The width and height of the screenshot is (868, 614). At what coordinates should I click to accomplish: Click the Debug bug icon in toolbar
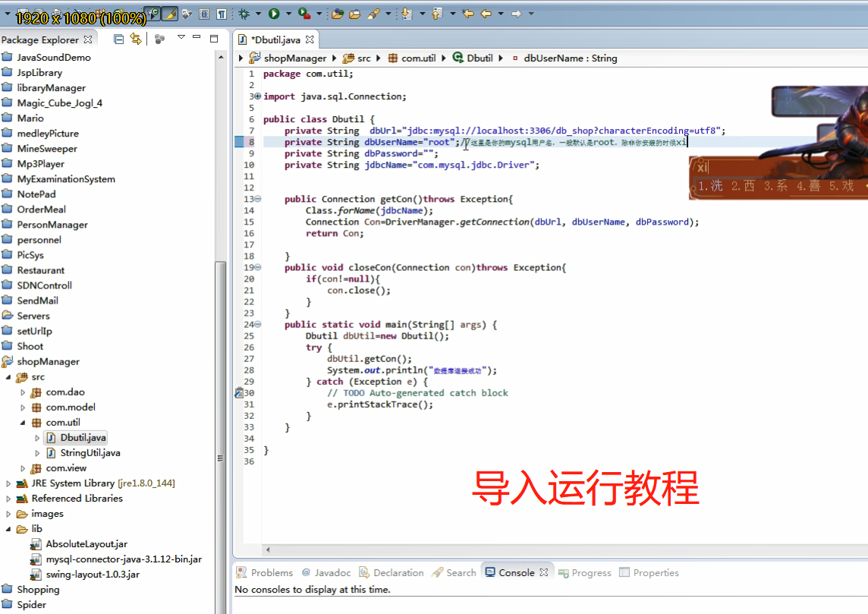244,14
